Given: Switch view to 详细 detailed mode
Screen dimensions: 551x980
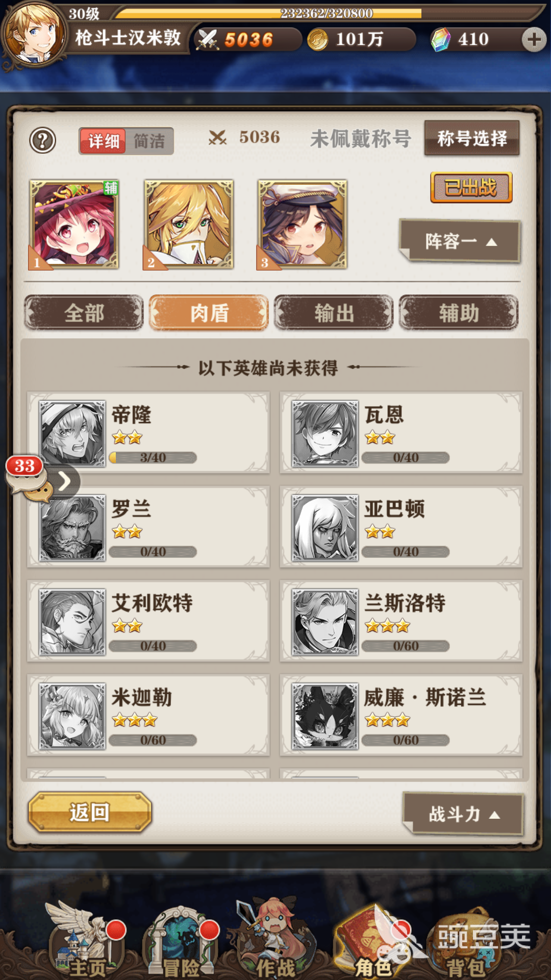Looking at the screenshot, I should (103, 141).
